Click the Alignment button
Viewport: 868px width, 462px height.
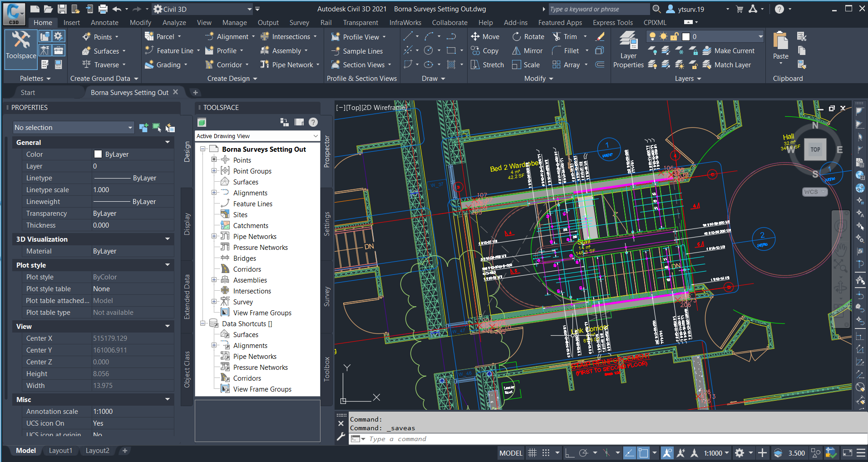230,37
